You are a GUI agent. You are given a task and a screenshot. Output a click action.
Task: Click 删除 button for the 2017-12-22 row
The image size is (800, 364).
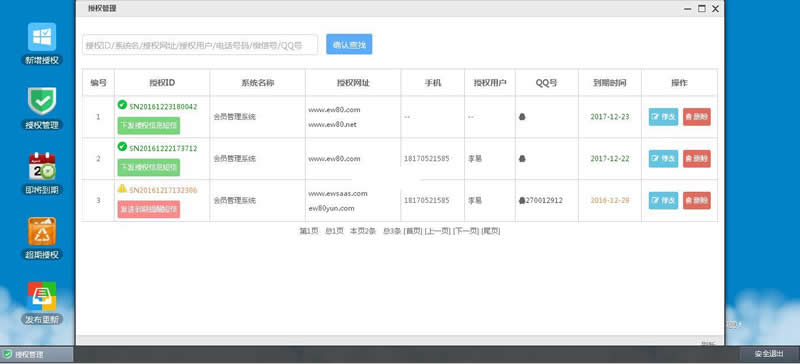tap(696, 159)
